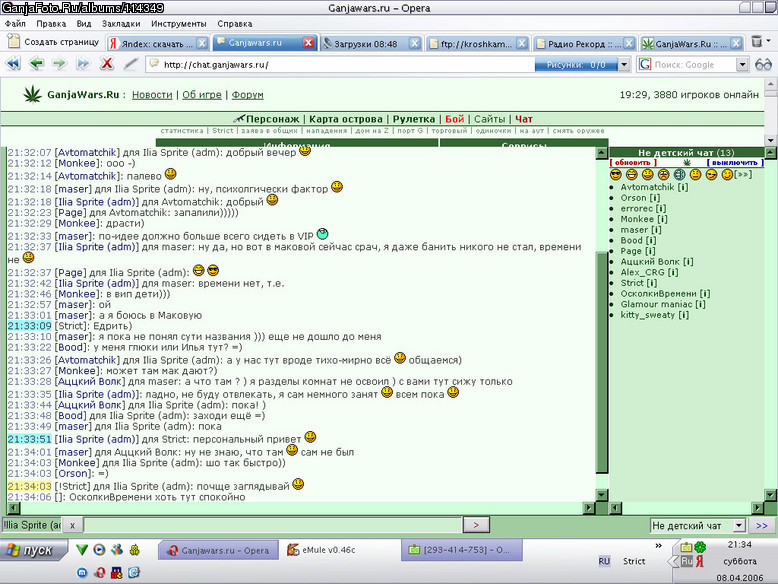Click the Создать страницу new tab button
Image resolution: width=778 pixels, height=584 pixels.
click(x=54, y=42)
